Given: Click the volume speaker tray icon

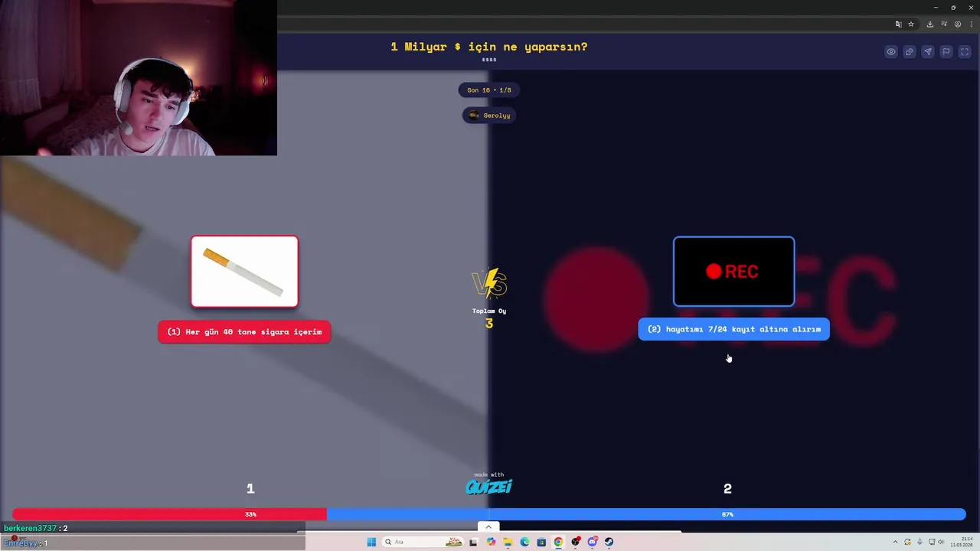Looking at the screenshot, I should (941, 542).
